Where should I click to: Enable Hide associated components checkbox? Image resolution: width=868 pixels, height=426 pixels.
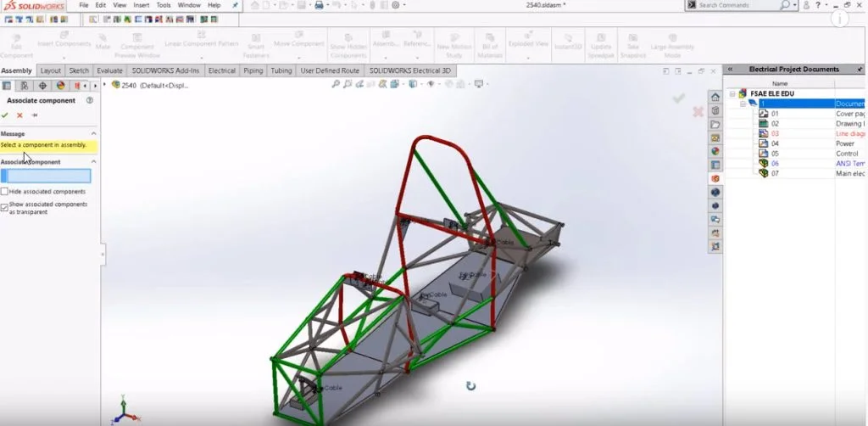(4, 192)
